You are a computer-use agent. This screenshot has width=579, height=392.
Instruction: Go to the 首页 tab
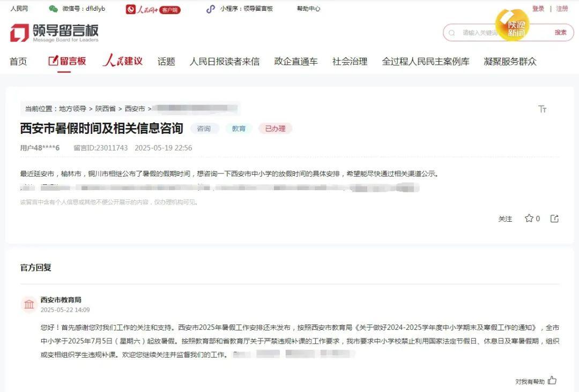[x=18, y=61]
